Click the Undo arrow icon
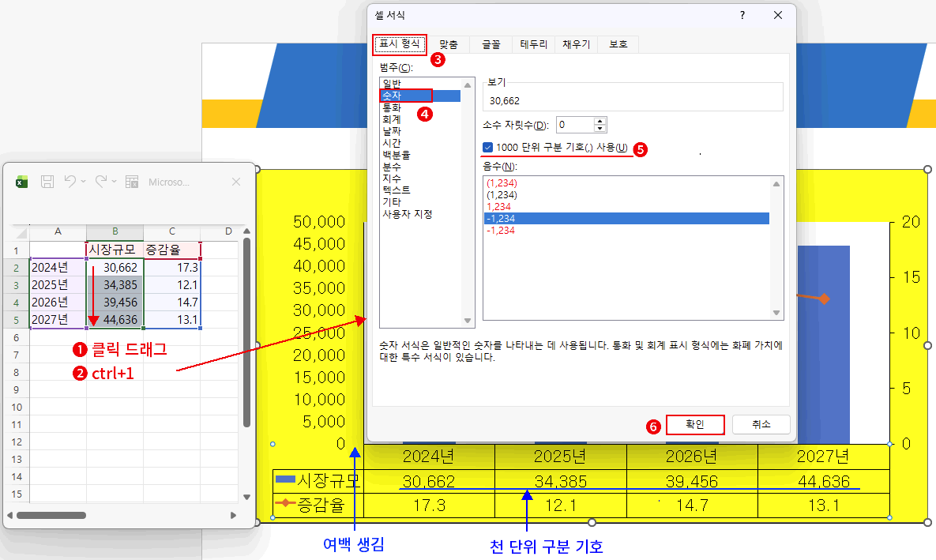 [70, 182]
